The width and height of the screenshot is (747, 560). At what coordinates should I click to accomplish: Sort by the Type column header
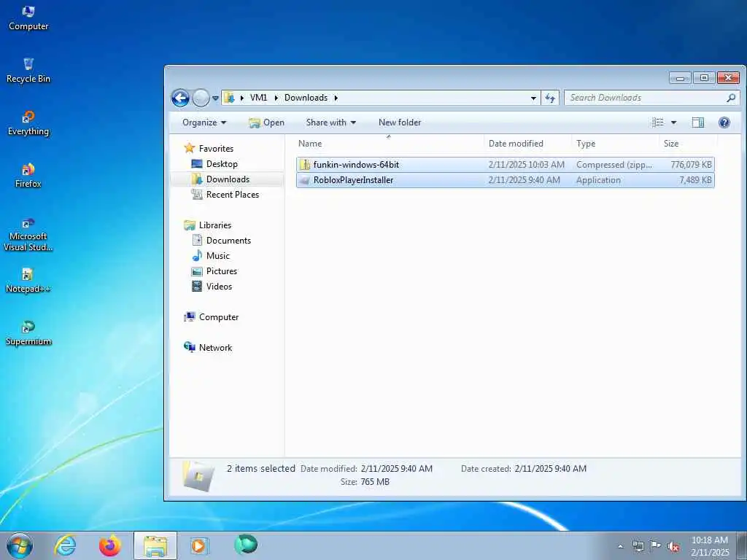click(616, 144)
